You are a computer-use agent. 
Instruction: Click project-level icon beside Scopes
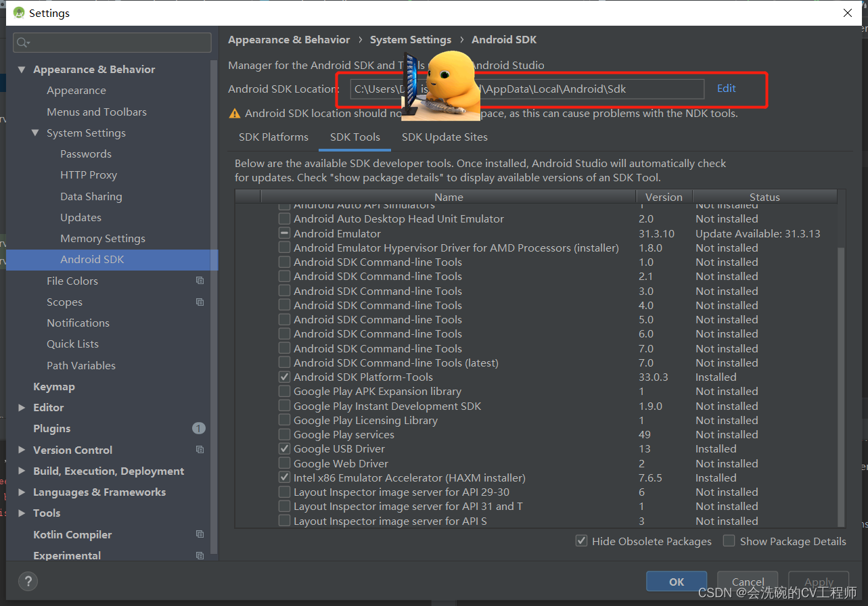200,302
